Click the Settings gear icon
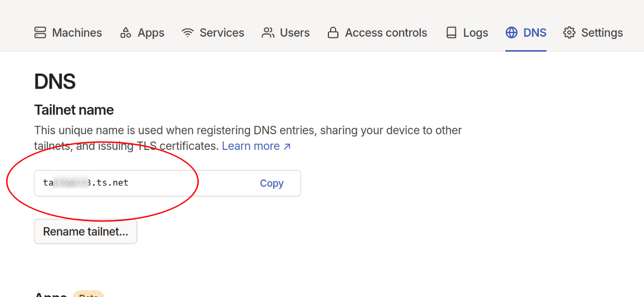The height and width of the screenshot is (297, 644). pos(569,33)
